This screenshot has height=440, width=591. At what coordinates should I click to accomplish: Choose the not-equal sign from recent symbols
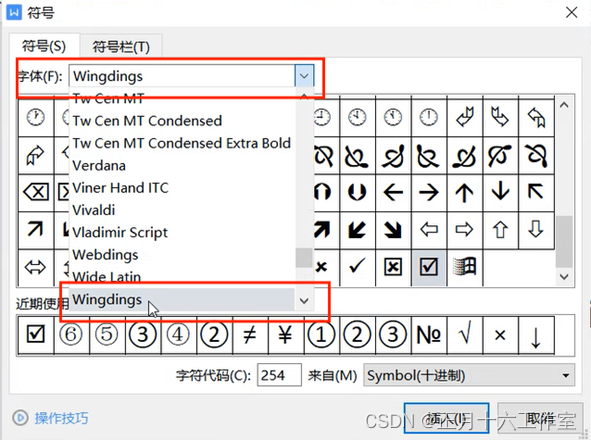pyautogui.click(x=250, y=335)
